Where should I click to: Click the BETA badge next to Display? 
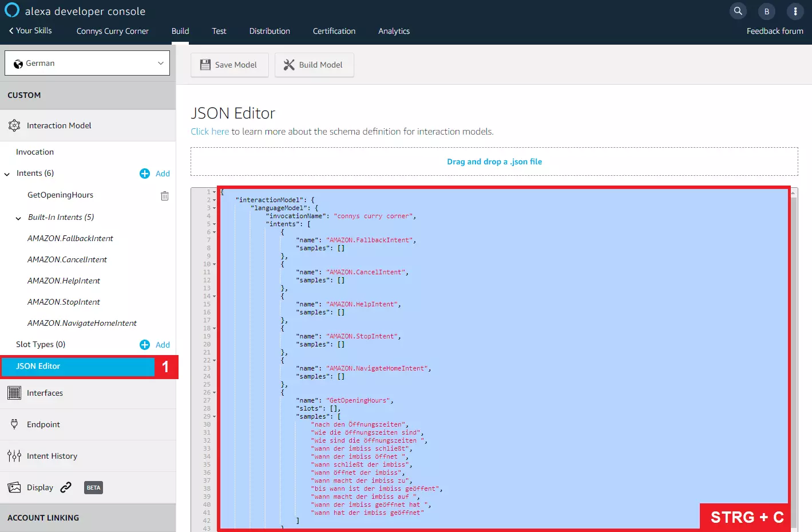pos(93,487)
